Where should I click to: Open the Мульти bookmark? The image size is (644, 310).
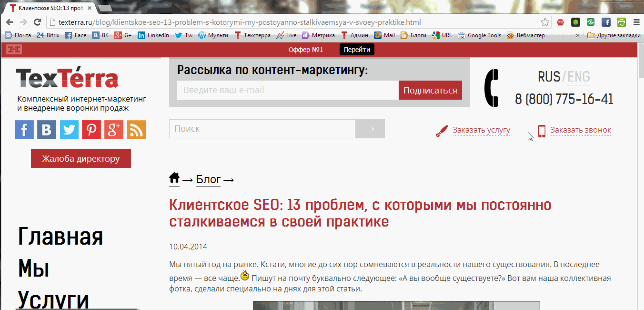(213, 35)
